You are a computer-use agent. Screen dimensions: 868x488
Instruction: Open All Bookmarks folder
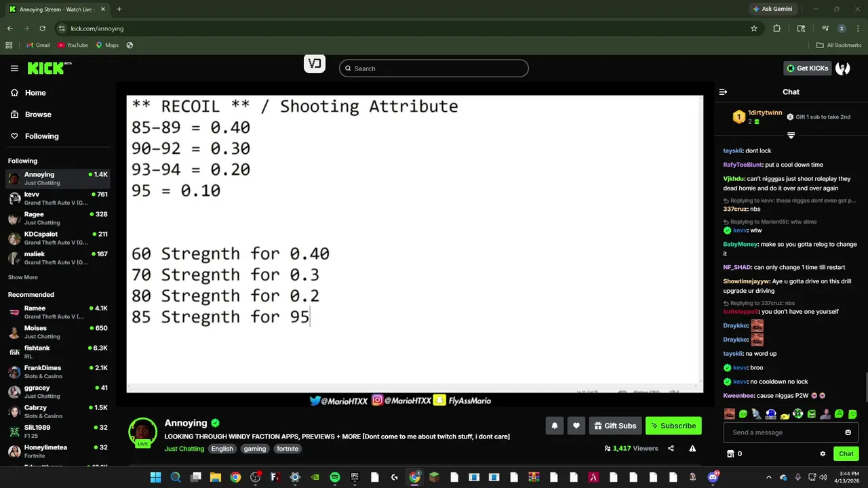pos(839,45)
